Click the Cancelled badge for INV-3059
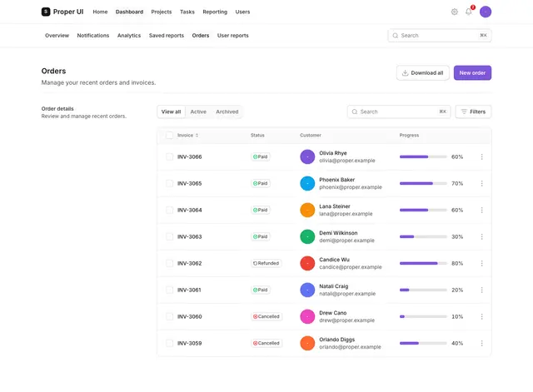Viewport: 533px width, 392px height. point(266,344)
